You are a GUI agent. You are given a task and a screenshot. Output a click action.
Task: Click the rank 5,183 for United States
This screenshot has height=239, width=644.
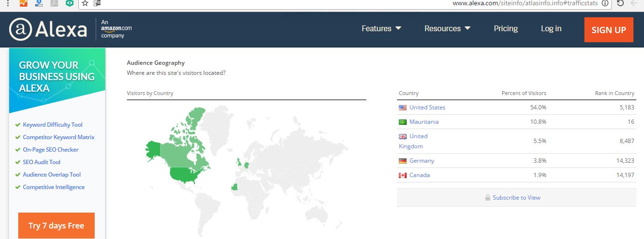click(627, 108)
